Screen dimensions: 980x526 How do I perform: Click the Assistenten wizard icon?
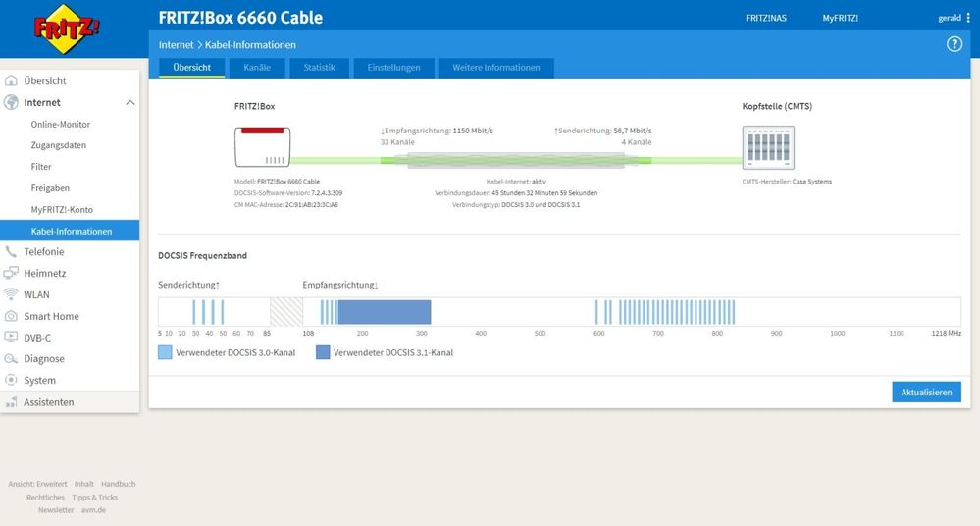coord(11,402)
